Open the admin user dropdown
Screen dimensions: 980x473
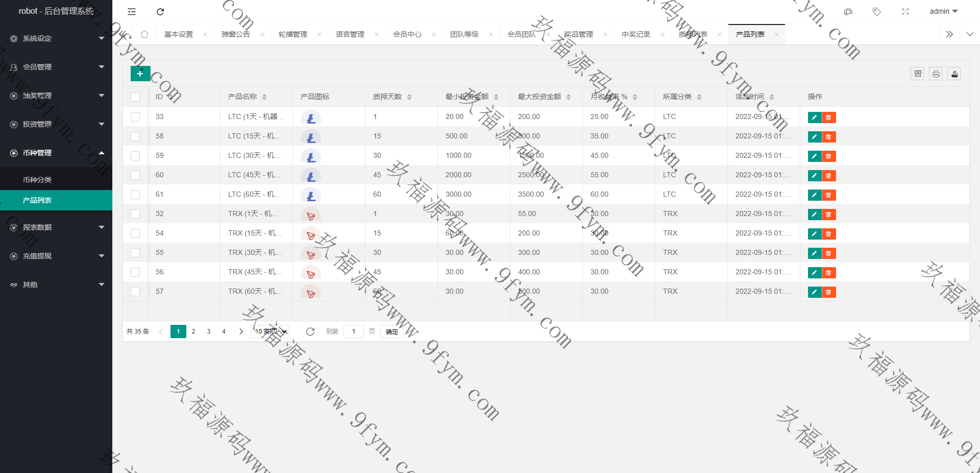(943, 11)
